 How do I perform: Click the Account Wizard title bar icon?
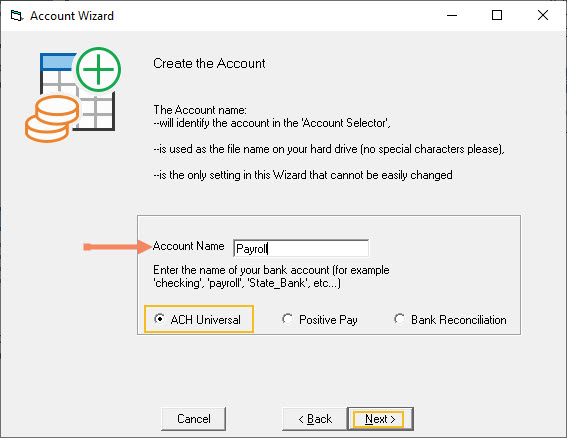tap(17, 16)
